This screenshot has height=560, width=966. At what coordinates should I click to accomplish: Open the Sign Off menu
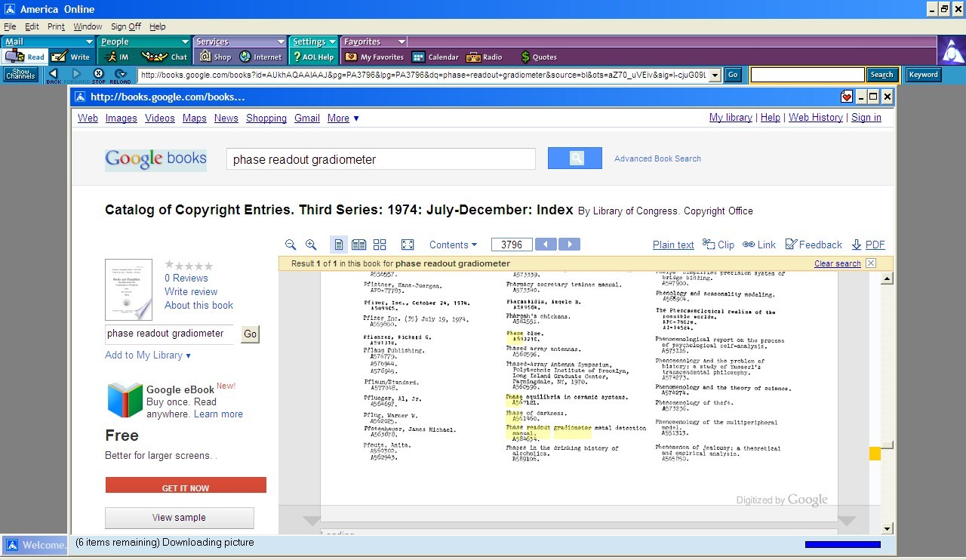pyautogui.click(x=126, y=26)
